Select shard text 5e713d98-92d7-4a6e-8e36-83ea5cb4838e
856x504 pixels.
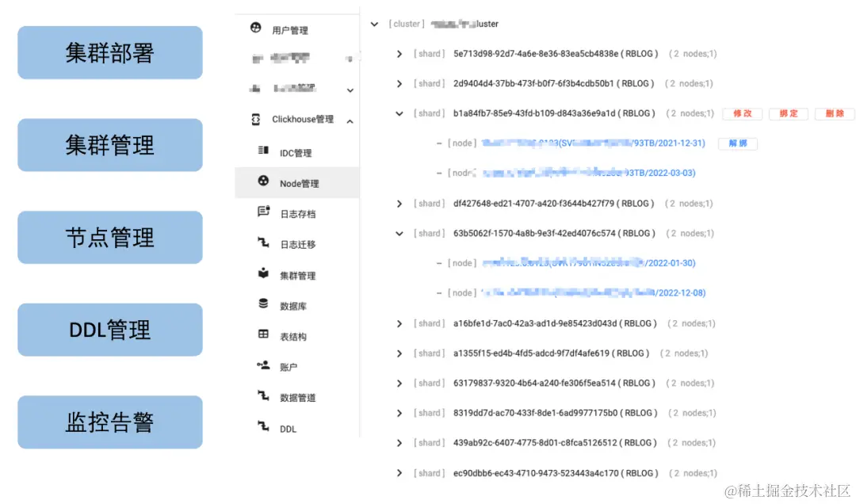(536, 54)
